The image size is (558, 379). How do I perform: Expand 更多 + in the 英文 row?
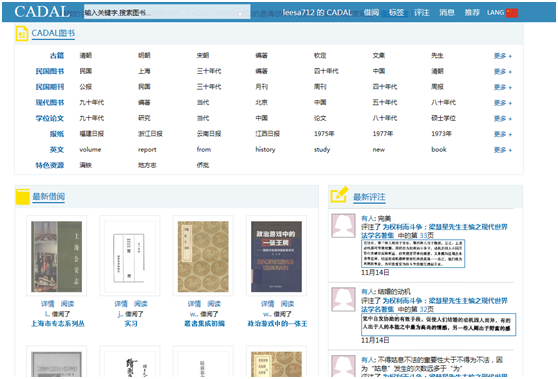[503, 150]
